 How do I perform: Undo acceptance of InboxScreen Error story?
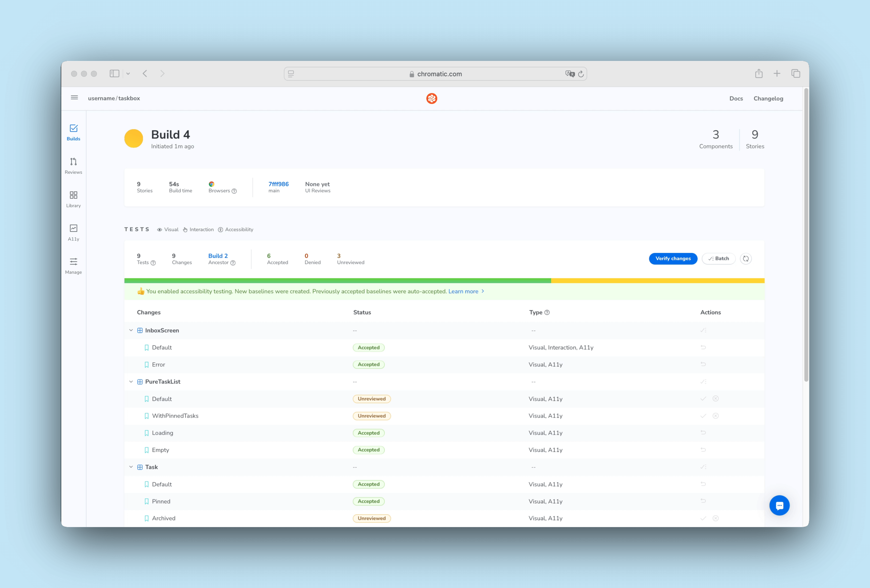point(703,364)
